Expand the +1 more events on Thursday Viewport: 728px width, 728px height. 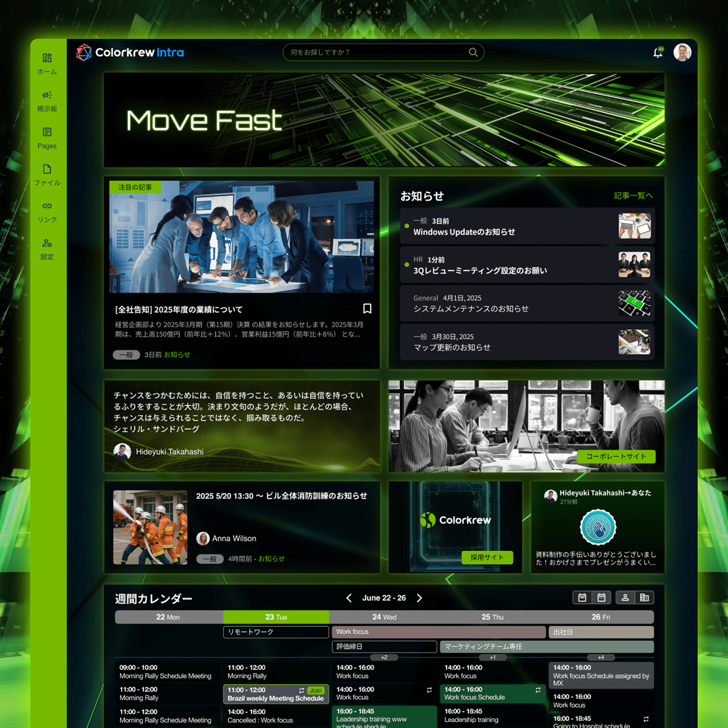[x=493, y=658]
